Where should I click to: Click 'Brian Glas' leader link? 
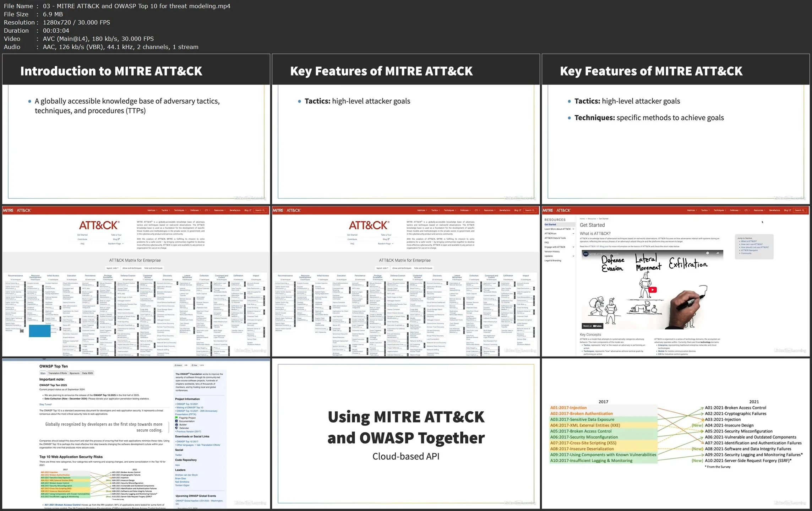pyautogui.click(x=180, y=479)
